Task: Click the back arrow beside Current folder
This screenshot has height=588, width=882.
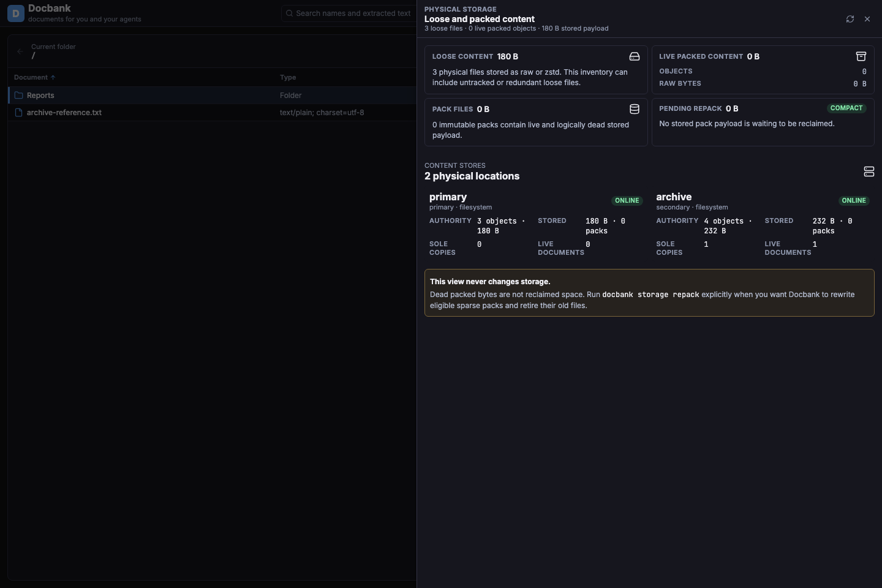Action: (20, 51)
